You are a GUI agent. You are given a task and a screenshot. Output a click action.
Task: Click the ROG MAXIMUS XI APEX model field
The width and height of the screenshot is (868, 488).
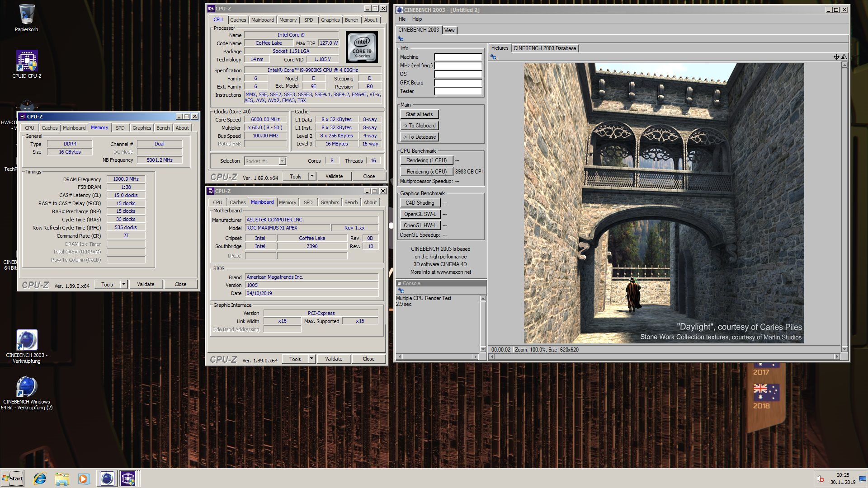tap(287, 228)
